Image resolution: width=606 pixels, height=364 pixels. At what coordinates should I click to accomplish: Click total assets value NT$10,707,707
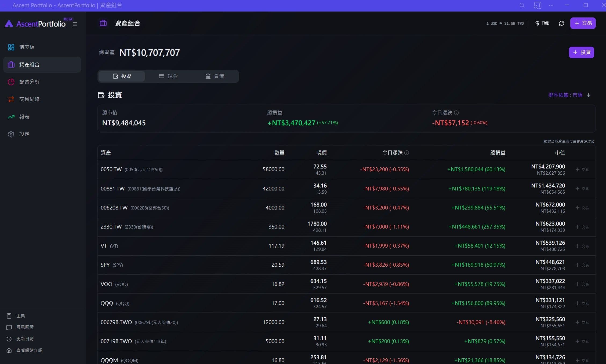pos(150,53)
